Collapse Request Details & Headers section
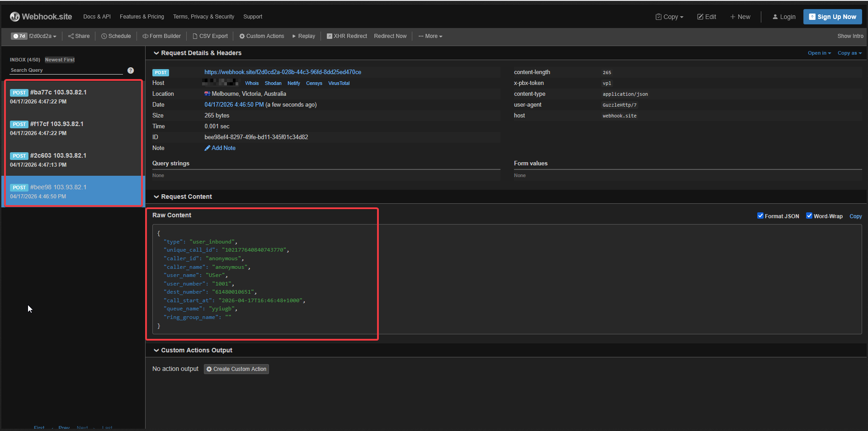868x431 pixels. [198, 53]
